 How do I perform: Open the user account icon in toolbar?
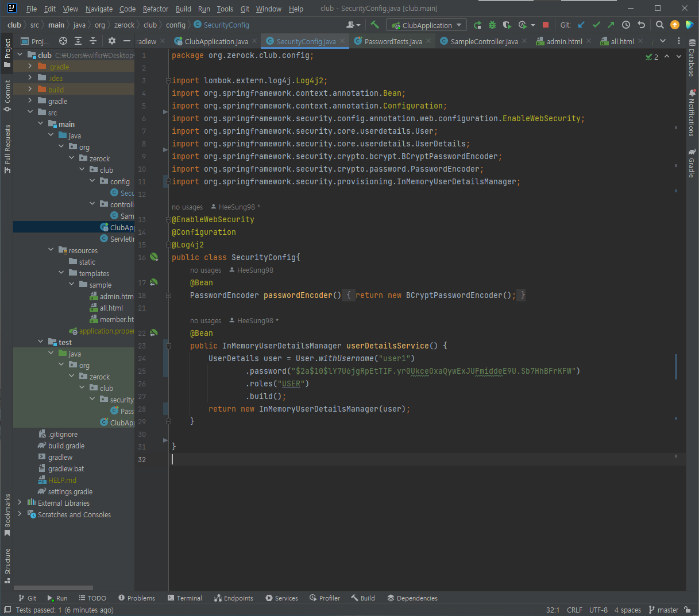pyautogui.click(x=353, y=25)
